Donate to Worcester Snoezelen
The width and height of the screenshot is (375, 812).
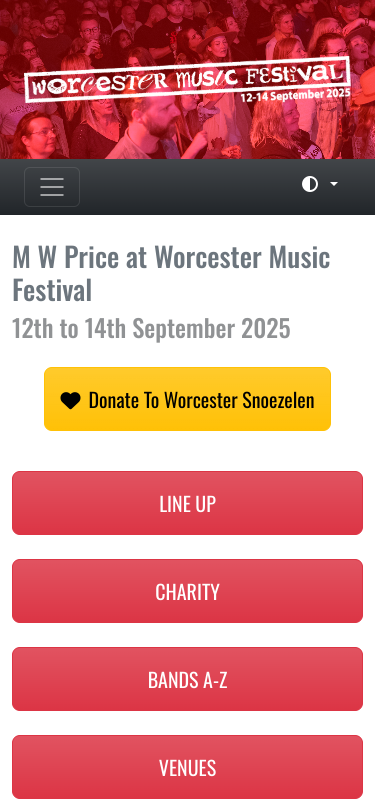[x=188, y=399]
